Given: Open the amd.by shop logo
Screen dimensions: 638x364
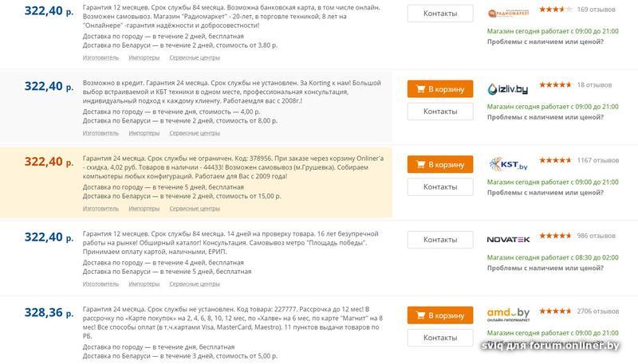Looking at the screenshot, I should [x=509, y=314].
